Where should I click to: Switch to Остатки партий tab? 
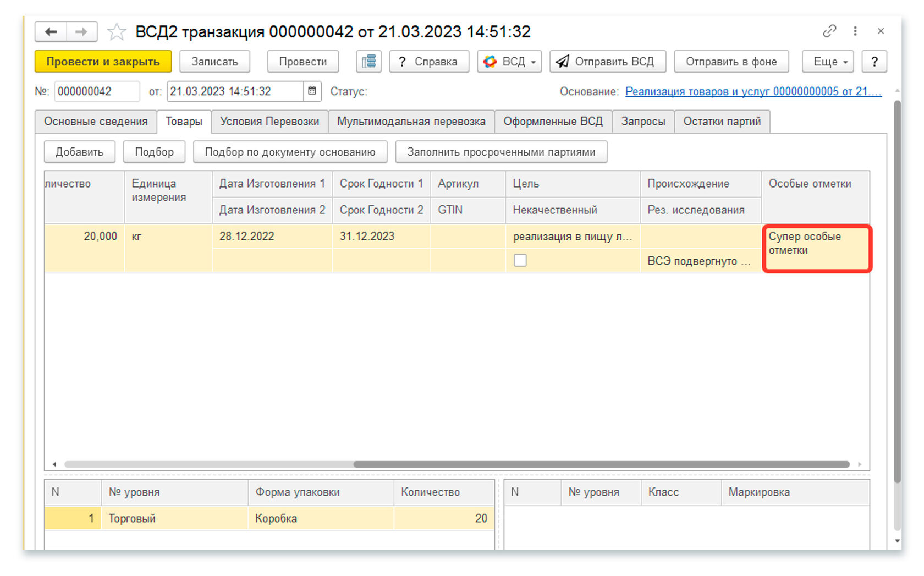[722, 122]
